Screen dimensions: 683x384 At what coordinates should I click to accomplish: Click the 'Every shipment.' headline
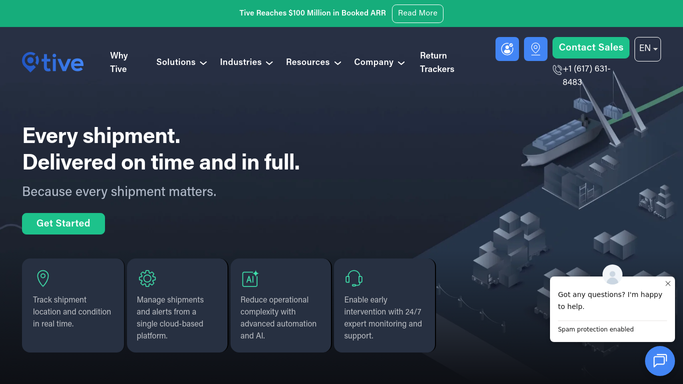[101, 136]
